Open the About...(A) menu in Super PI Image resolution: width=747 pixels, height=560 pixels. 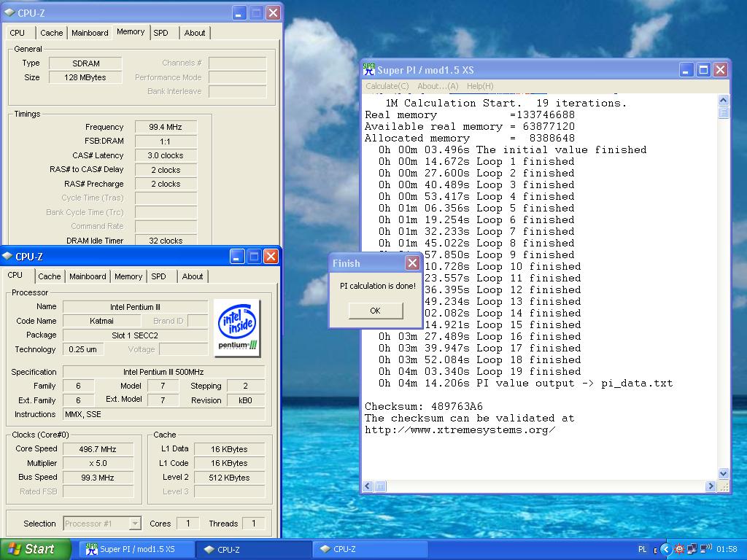click(438, 86)
